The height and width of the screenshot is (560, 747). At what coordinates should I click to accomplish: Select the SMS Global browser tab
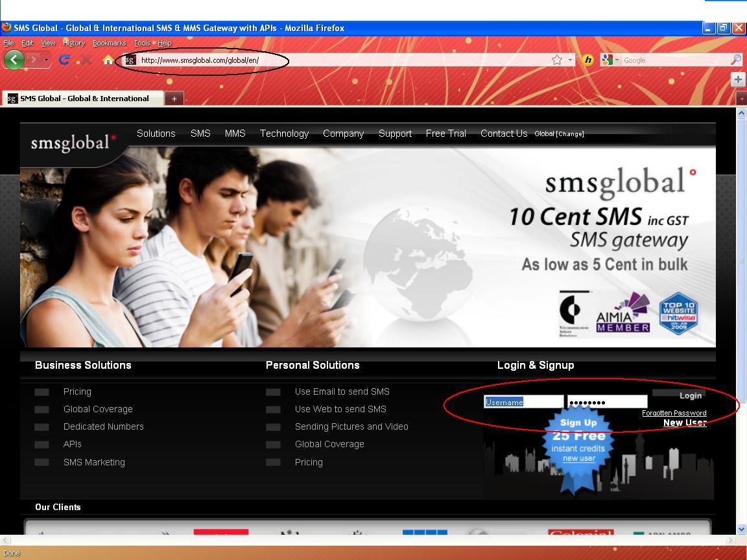click(83, 99)
